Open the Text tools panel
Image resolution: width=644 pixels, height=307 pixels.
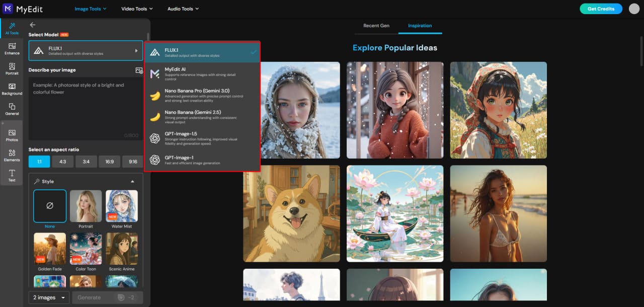click(12, 175)
